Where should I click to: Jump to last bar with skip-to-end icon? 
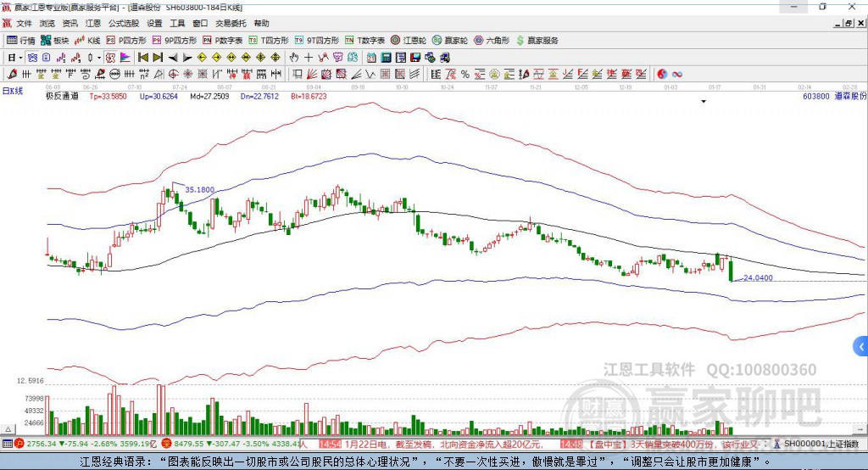pos(158,58)
